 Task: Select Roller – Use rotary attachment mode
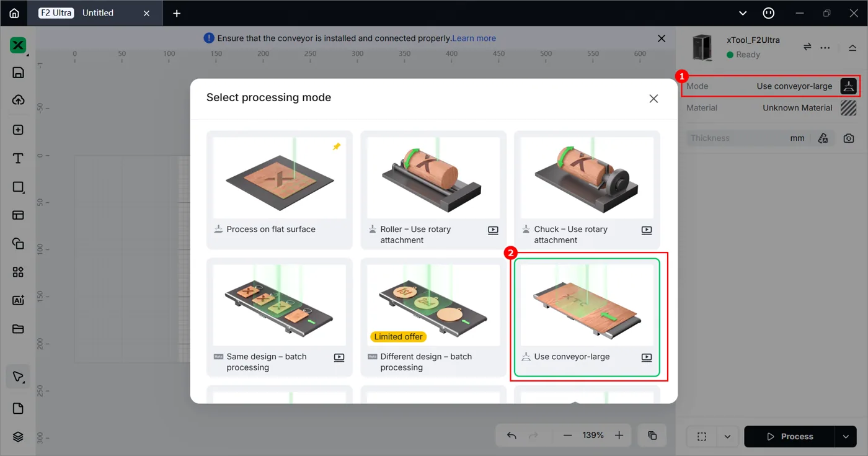(x=433, y=190)
